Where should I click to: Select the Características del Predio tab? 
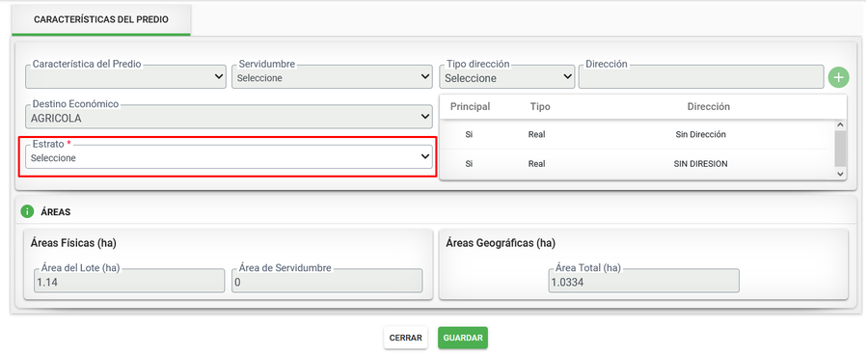pyautogui.click(x=101, y=19)
